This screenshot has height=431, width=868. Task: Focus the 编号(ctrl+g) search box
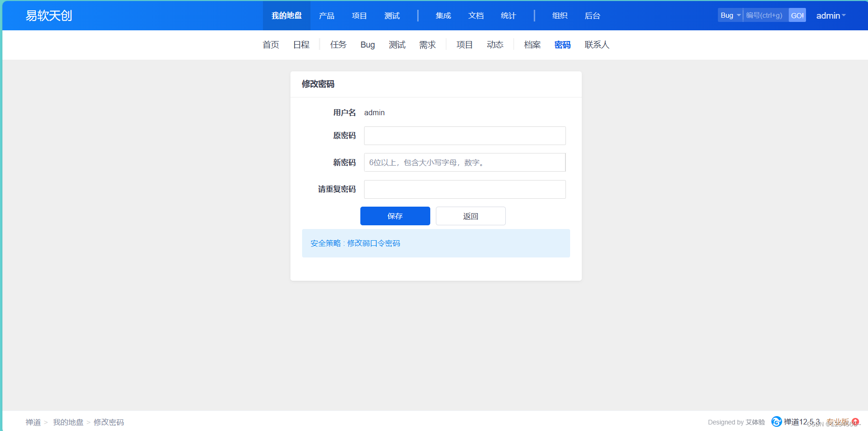(765, 15)
